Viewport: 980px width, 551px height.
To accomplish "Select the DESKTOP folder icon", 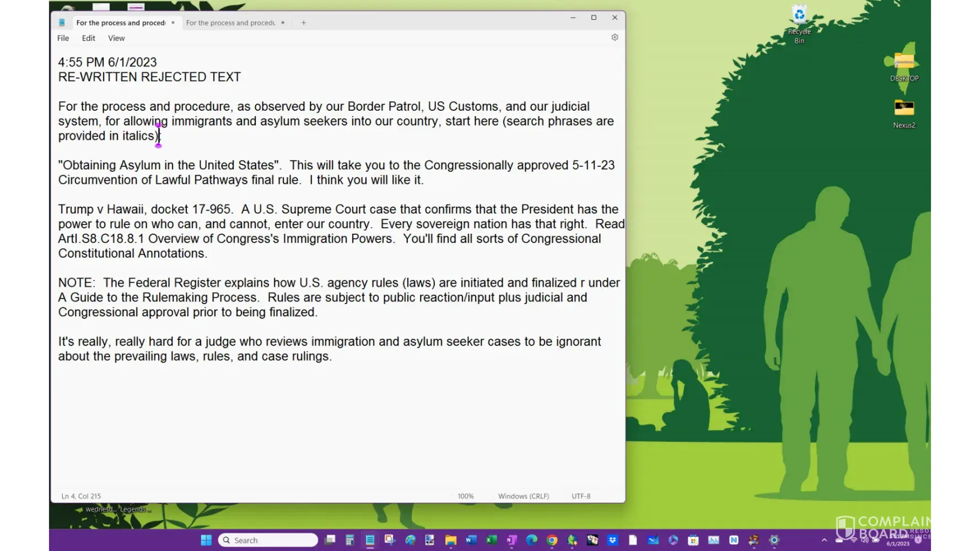I will coord(904,67).
